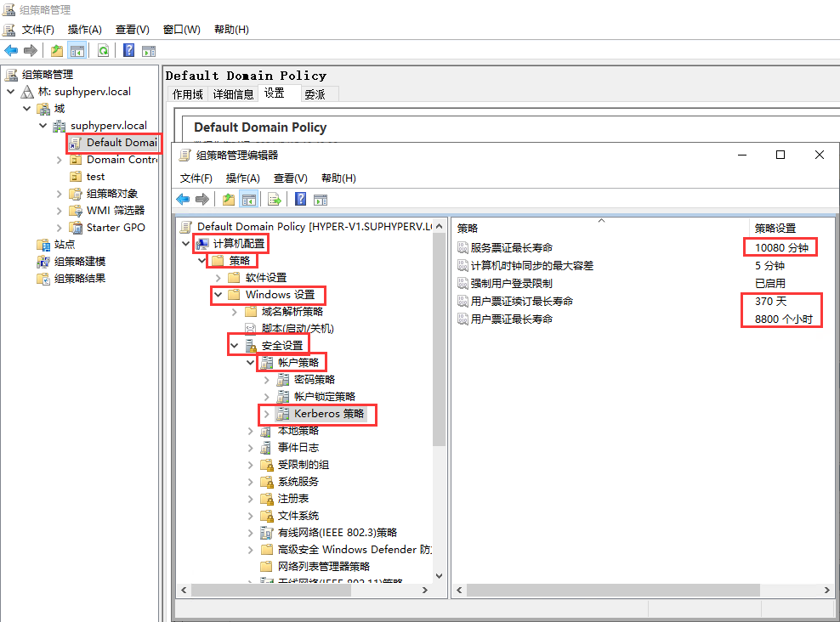Select 受限制的组 tree node
This screenshot has height=622, width=840.
(x=304, y=465)
